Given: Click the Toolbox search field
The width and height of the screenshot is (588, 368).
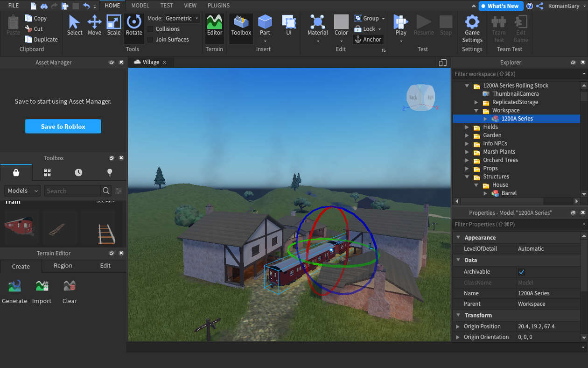Looking at the screenshot, I should 72,191.
